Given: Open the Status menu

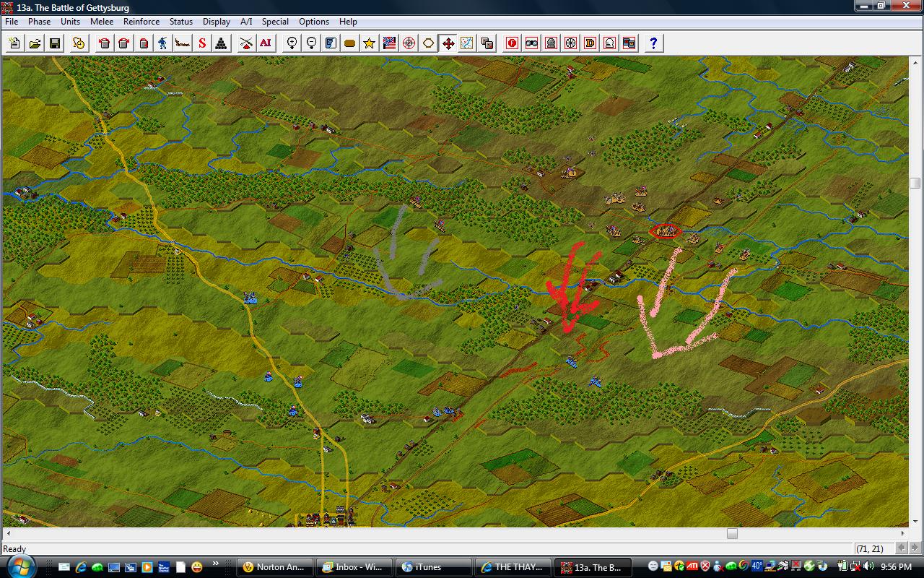Looking at the screenshot, I should [181, 22].
